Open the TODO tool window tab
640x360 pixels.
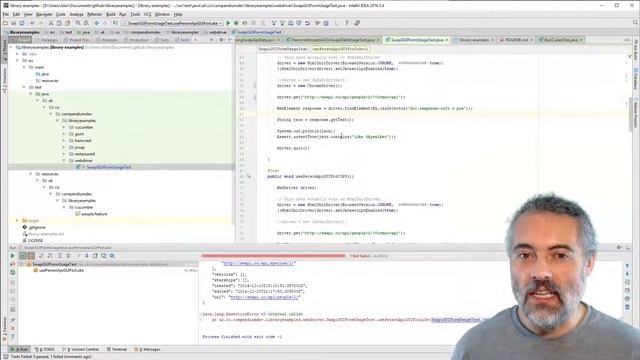45,349
